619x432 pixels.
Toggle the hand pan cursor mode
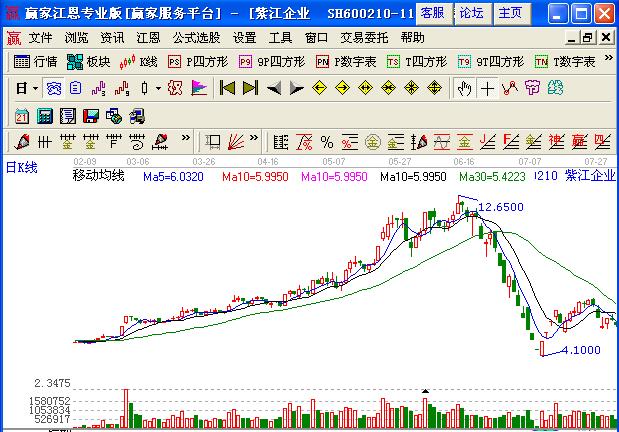[x=464, y=88]
